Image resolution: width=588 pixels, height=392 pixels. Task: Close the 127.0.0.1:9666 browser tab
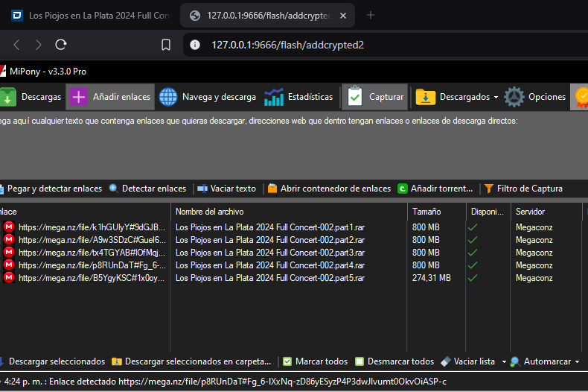pos(342,16)
